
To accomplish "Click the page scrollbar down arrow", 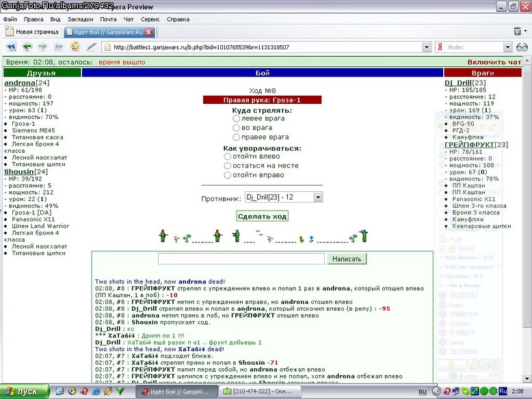I will tap(527, 379).
